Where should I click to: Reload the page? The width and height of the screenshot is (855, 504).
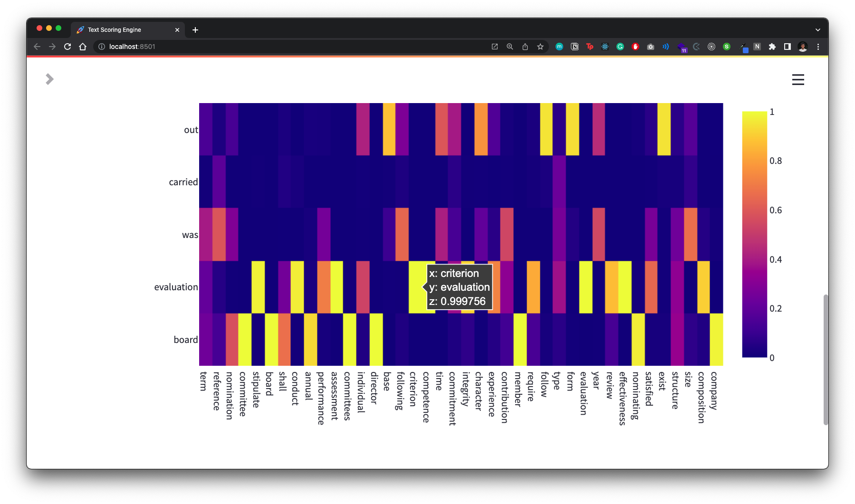pos(67,47)
